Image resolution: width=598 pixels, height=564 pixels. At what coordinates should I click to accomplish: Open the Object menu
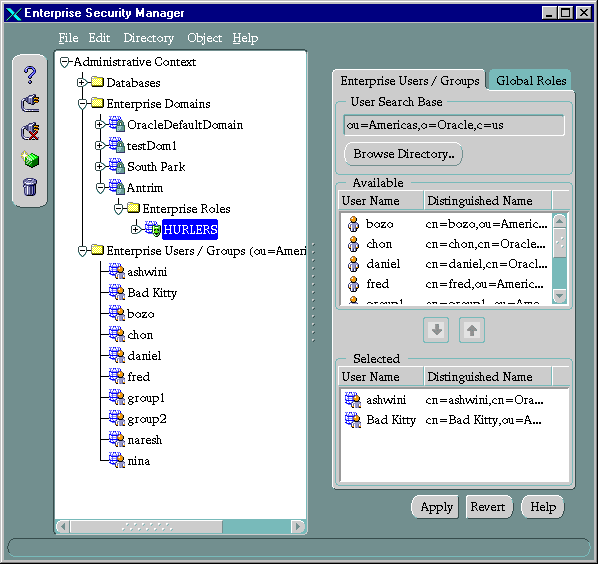point(204,38)
